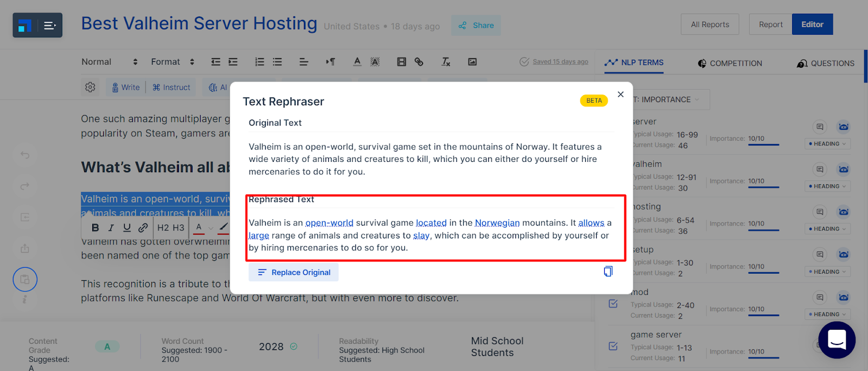Open the comment icon for the setup term
The height and width of the screenshot is (371, 868).
tap(820, 255)
